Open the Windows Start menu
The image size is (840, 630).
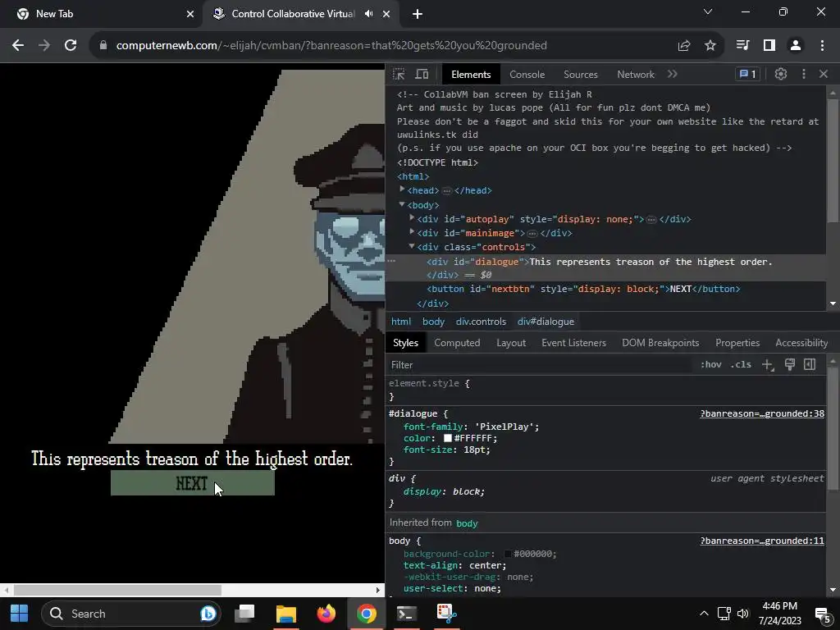tap(20, 614)
